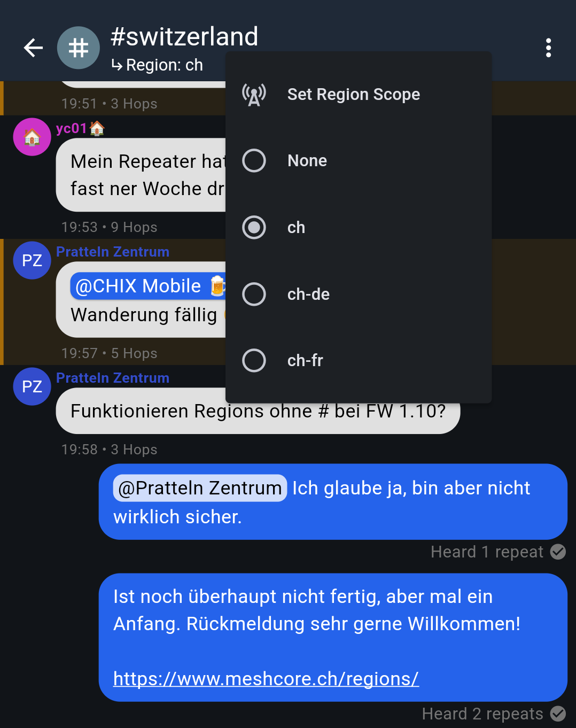This screenshot has width=576, height=728.
Task: Select the None region scope radio button
Action: coord(254,161)
